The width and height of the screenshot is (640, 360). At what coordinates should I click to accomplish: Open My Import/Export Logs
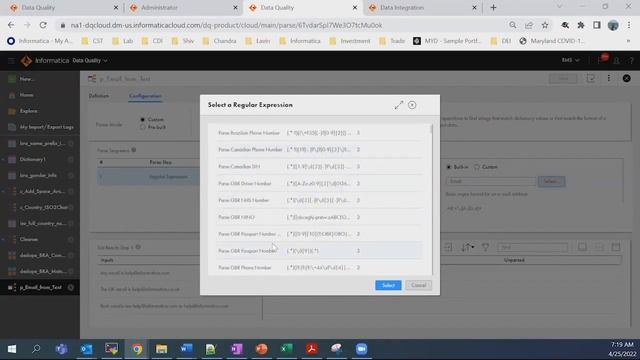(47, 127)
